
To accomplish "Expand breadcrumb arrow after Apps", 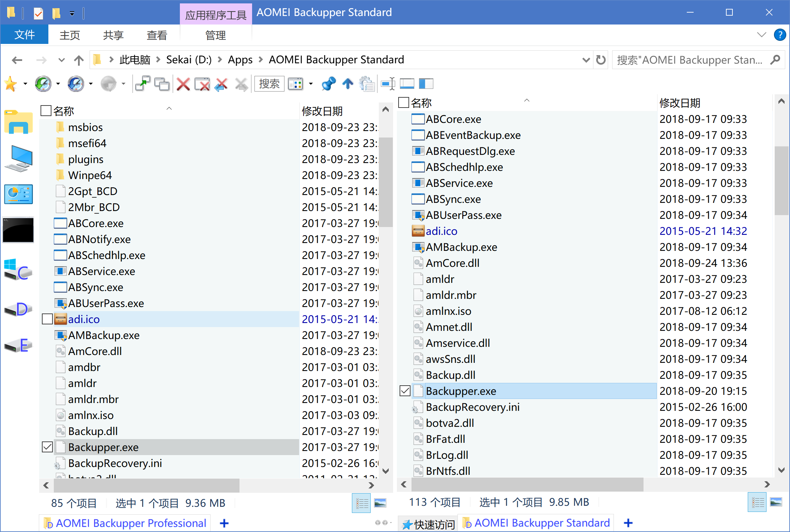I will pyautogui.click(x=261, y=60).
